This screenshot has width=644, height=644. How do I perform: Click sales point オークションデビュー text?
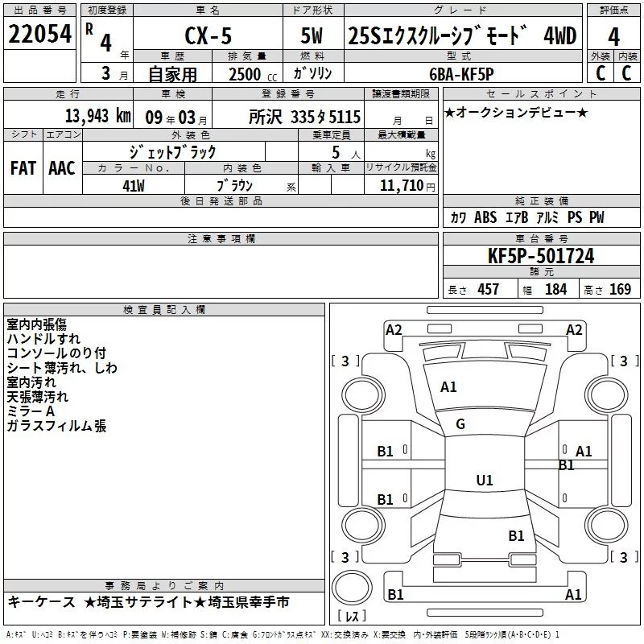pos(516,112)
